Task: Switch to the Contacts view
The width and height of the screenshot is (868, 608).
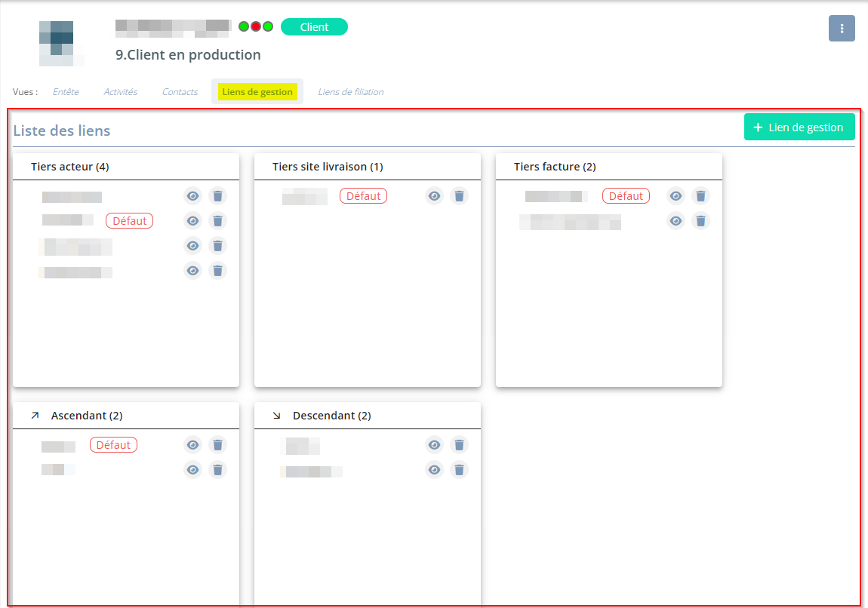Action: [x=180, y=92]
